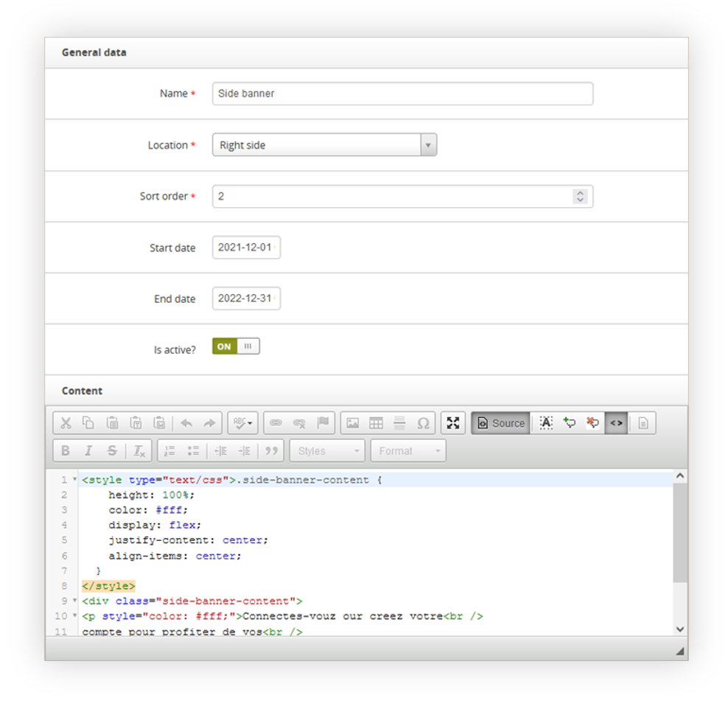The width and height of the screenshot is (728, 706).
Task: Increase the indent level
Action: click(244, 451)
